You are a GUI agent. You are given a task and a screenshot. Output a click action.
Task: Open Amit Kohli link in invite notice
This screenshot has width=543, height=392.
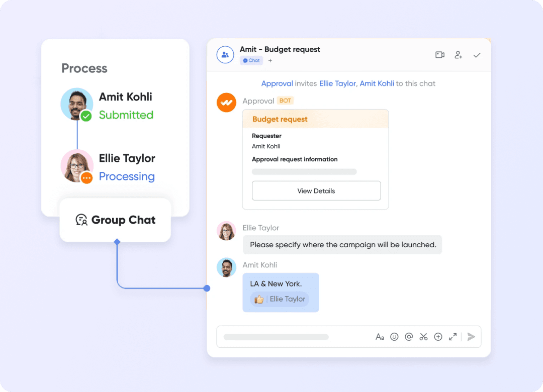pos(377,83)
